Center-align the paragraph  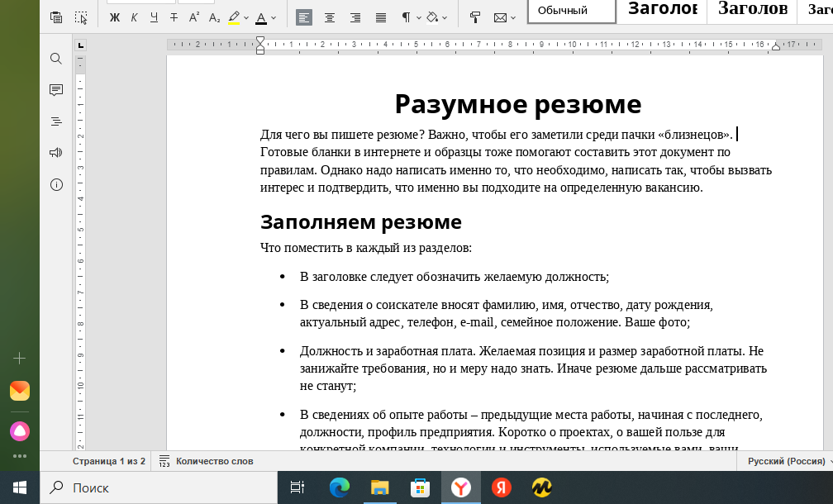(x=330, y=17)
